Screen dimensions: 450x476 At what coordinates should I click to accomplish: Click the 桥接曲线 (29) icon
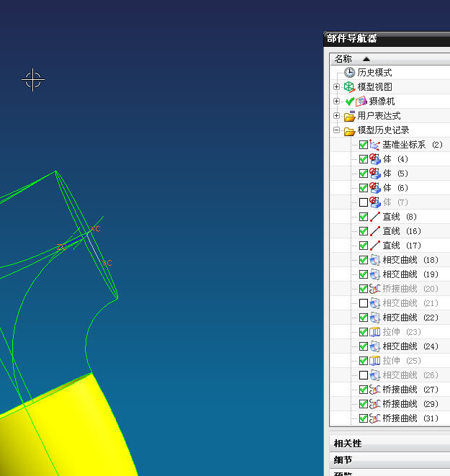[374, 404]
